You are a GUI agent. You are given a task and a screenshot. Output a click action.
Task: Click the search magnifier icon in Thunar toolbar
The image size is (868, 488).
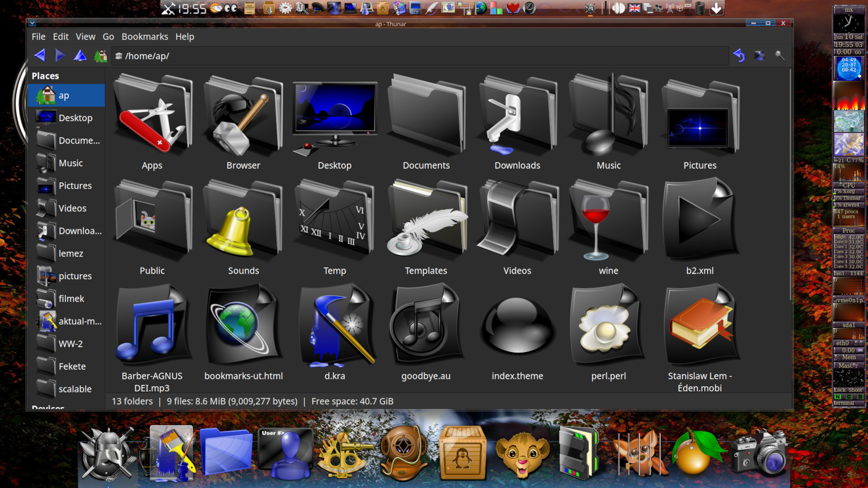pos(780,55)
